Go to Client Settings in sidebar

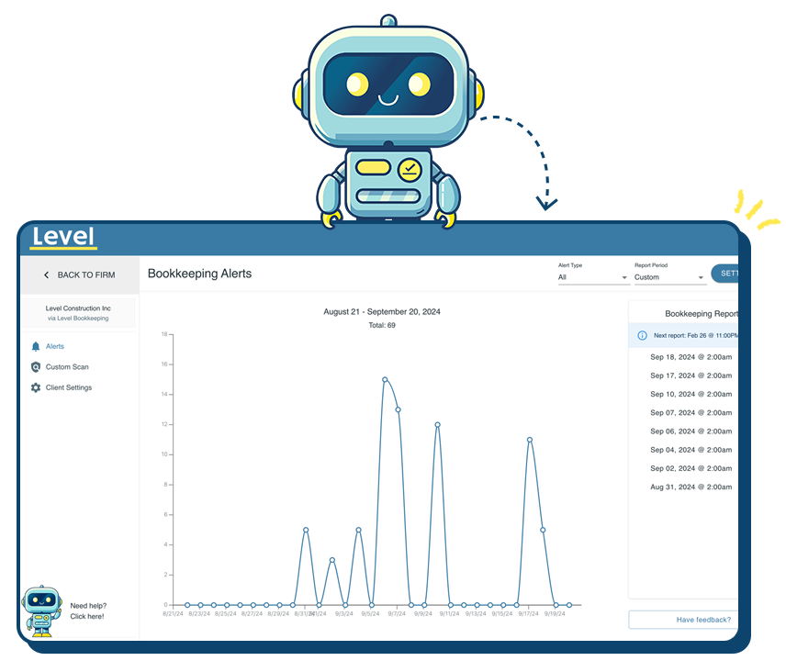coord(69,387)
